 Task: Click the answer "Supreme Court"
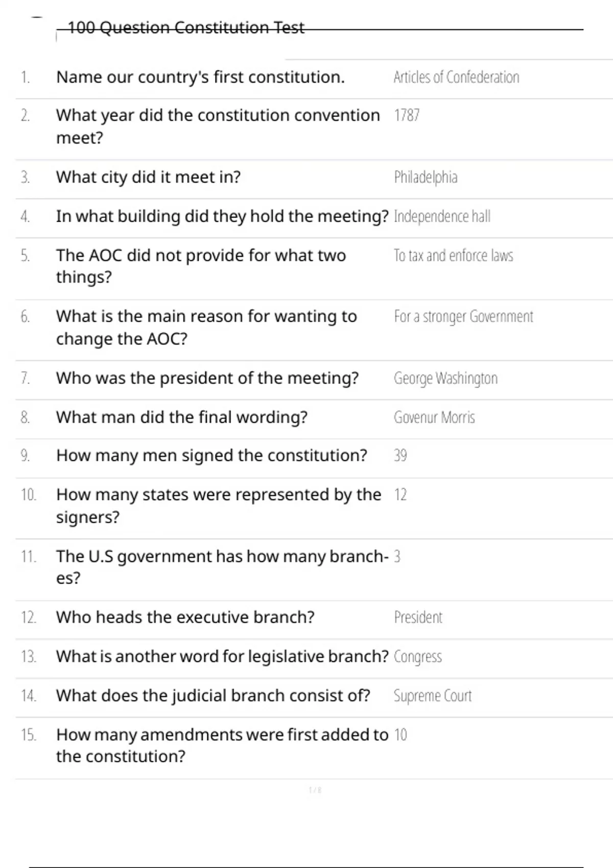(432, 696)
